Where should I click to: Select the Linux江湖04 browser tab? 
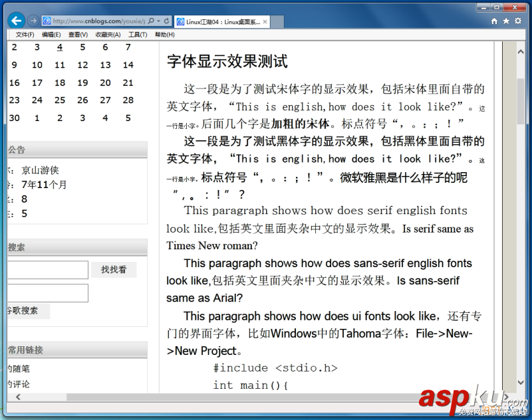[222, 22]
